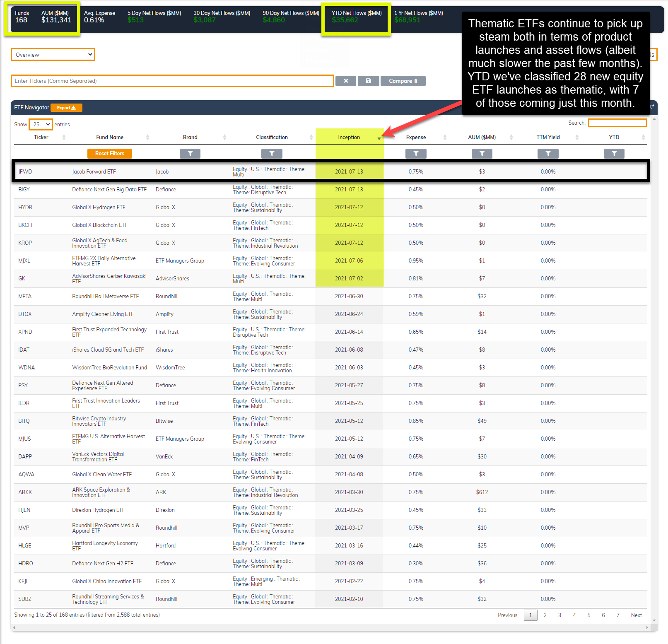Go to Previous page
This screenshot has height=644, width=668.
coord(507,615)
